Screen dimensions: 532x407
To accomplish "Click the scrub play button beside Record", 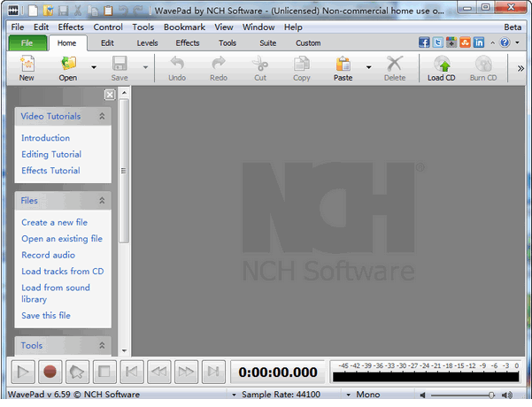I will point(77,372).
